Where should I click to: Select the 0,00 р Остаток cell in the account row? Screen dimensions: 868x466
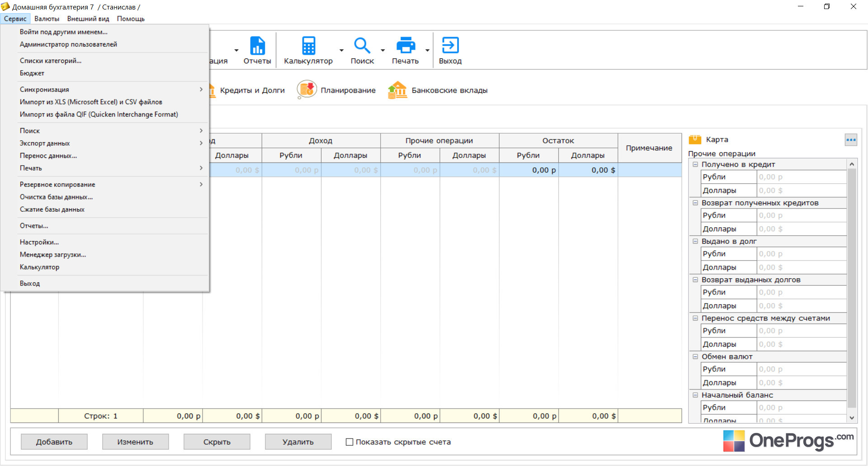(529, 170)
